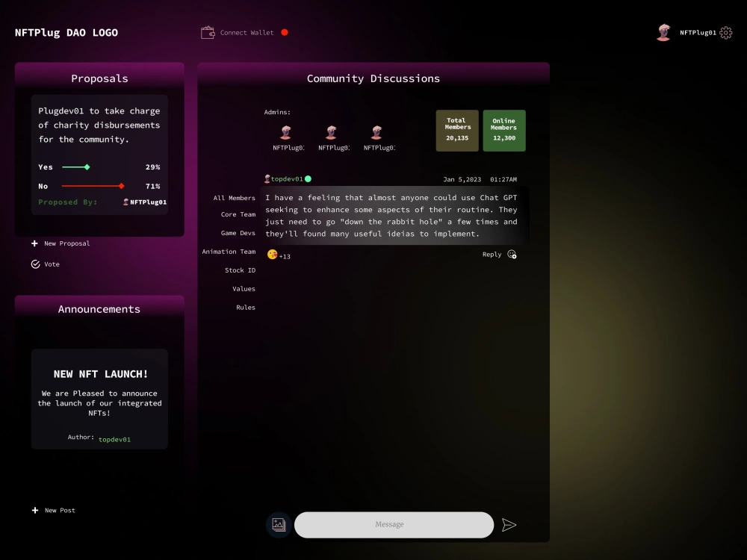Send the message with the paper plane icon
Image resolution: width=747 pixels, height=560 pixels.
point(510,524)
